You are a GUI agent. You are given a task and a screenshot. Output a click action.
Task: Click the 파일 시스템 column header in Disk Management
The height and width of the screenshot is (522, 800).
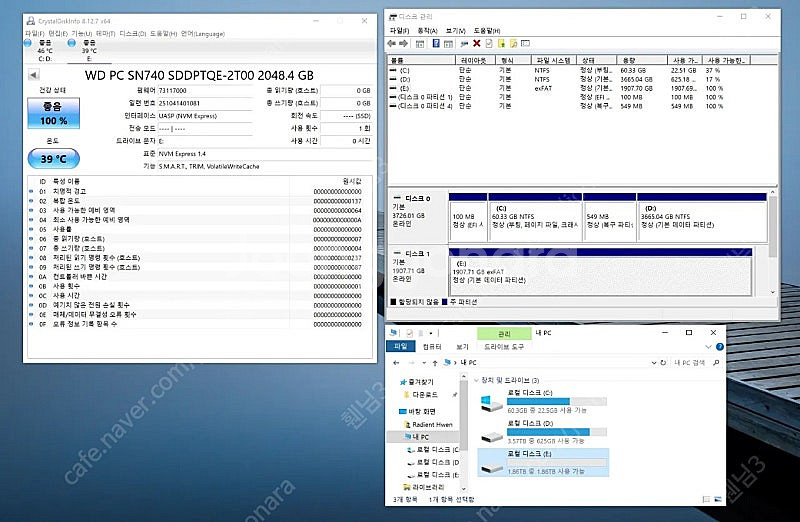[553, 60]
